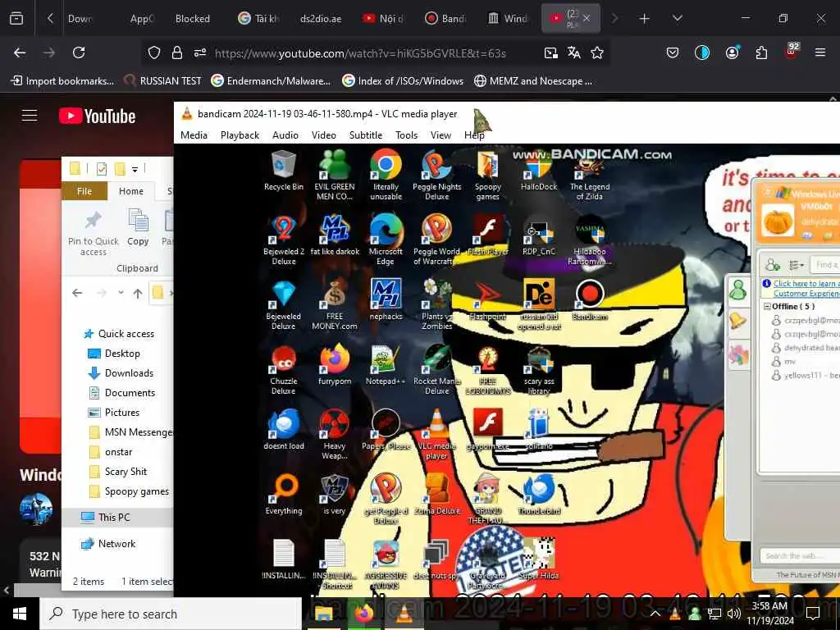The width and height of the screenshot is (840, 630).
Task: Open the Zuma Deluxe shortcut
Action: [436, 495]
